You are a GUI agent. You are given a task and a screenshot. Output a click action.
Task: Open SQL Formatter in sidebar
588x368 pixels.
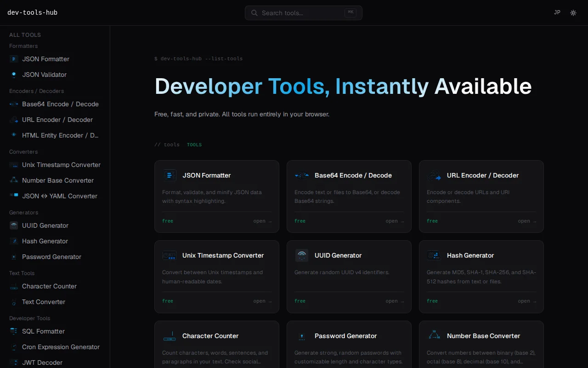[x=55, y=331]
